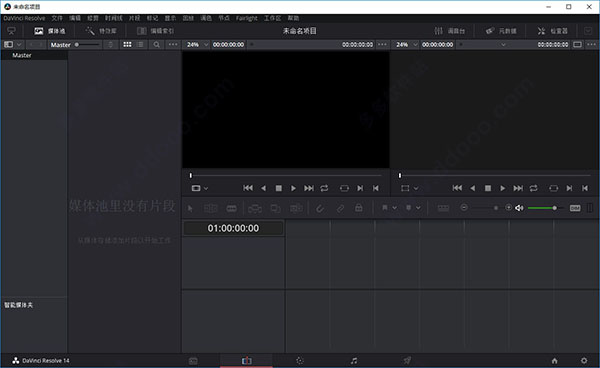600x368 pixels.
Task: Toggle the 调音台 Mixer panel
Action: click(x=450, y=31)
